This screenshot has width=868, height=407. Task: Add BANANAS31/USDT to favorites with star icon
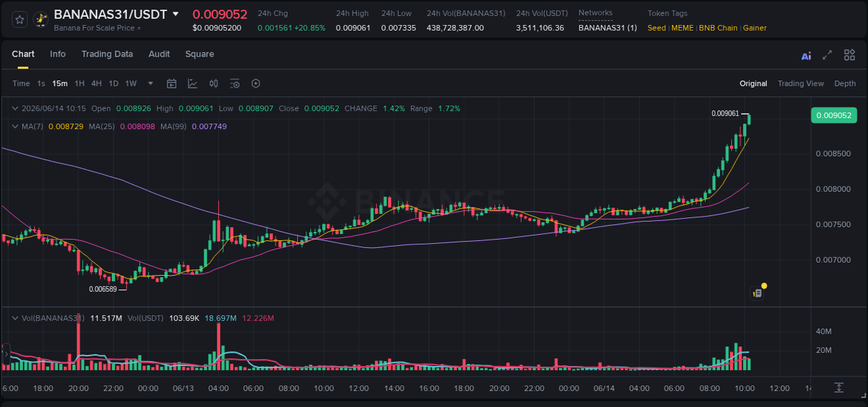click(x=20, y=19)
